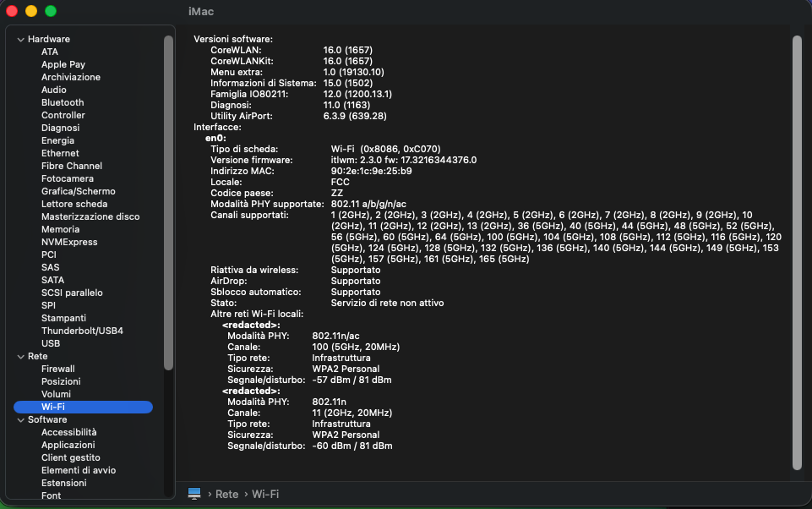
Task: Click the main content vertical scrollbar
Action: click(797, 253)
